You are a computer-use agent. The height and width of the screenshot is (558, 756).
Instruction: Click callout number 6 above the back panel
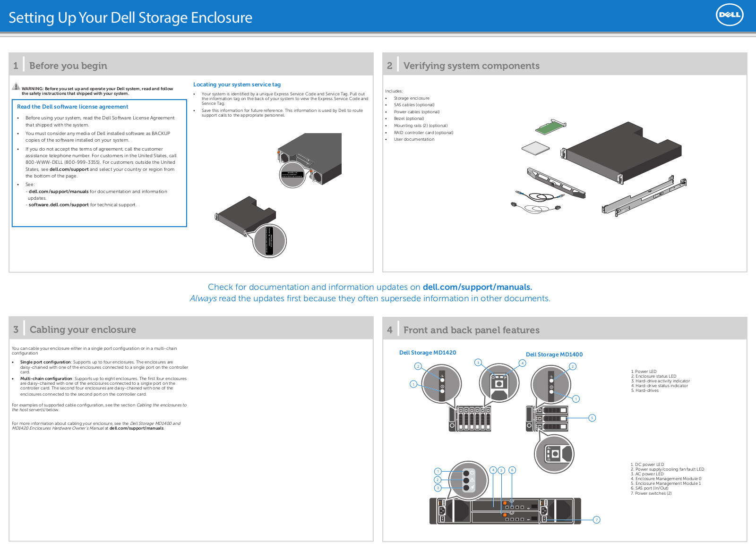(x=512, y=470)
